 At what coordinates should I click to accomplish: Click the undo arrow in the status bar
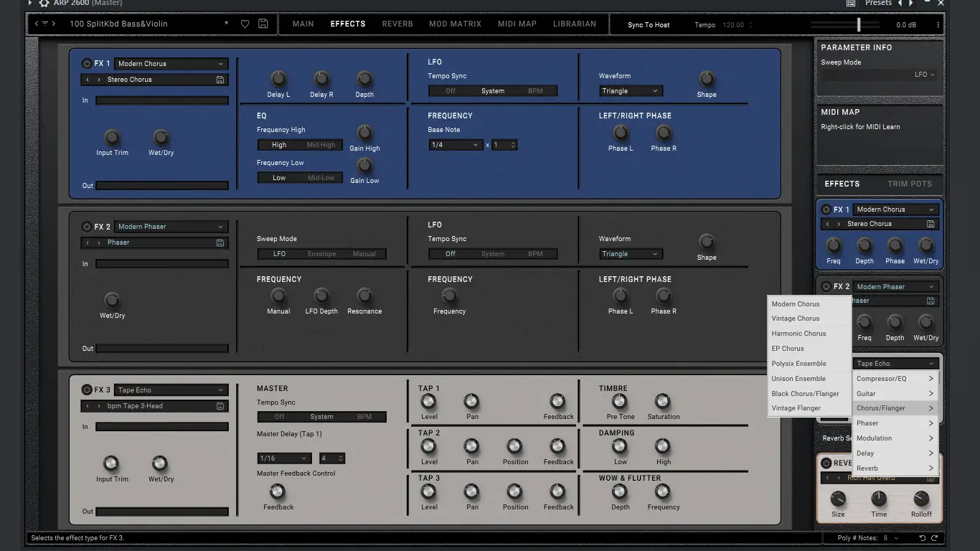click(922, 538)
